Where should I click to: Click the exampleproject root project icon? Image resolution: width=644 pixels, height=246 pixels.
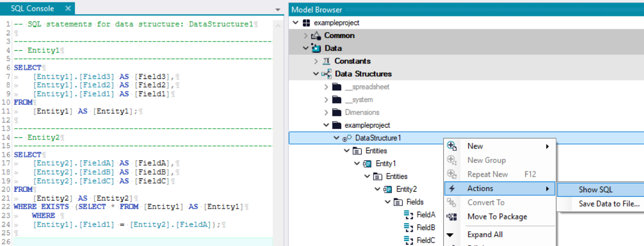click(306, 23)
